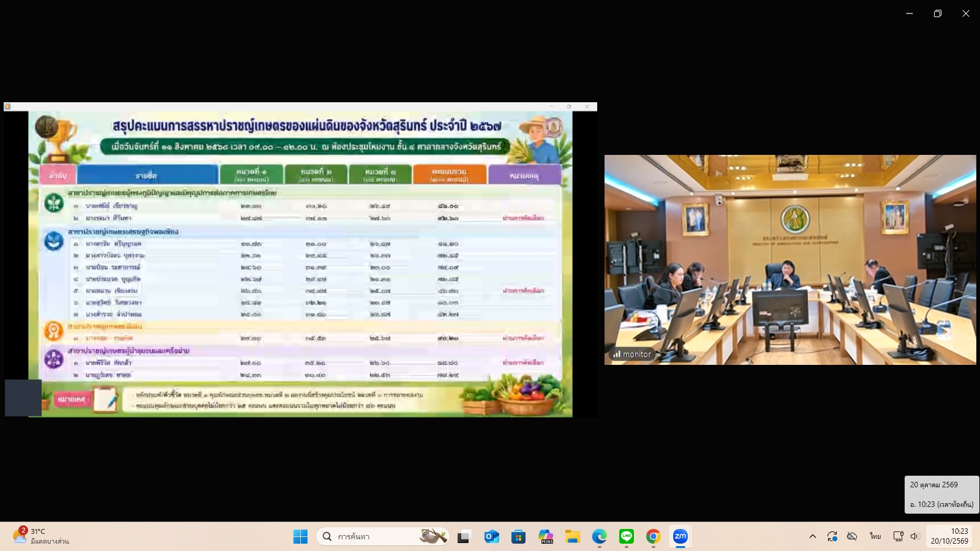Open Task View on the taskbar

coord(464,537)
